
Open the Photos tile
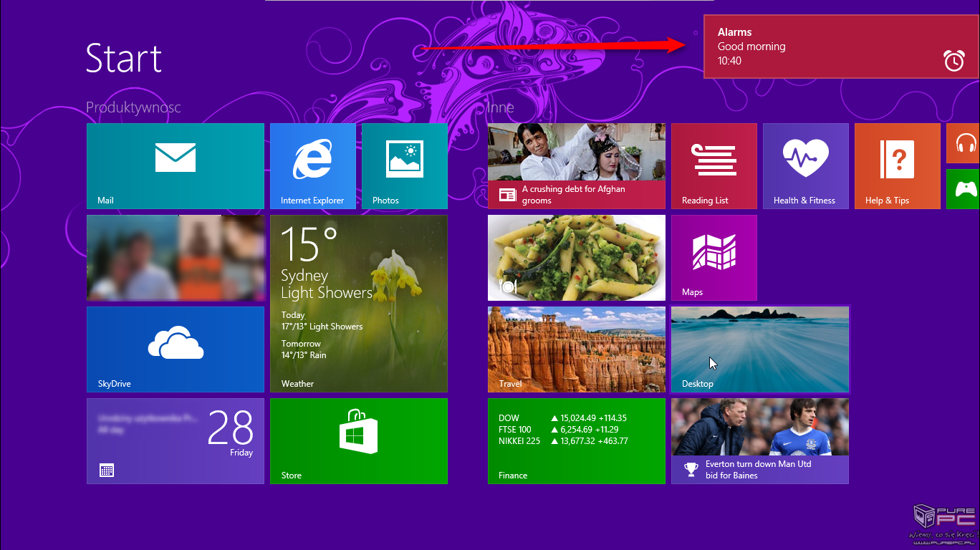(405, 166)
